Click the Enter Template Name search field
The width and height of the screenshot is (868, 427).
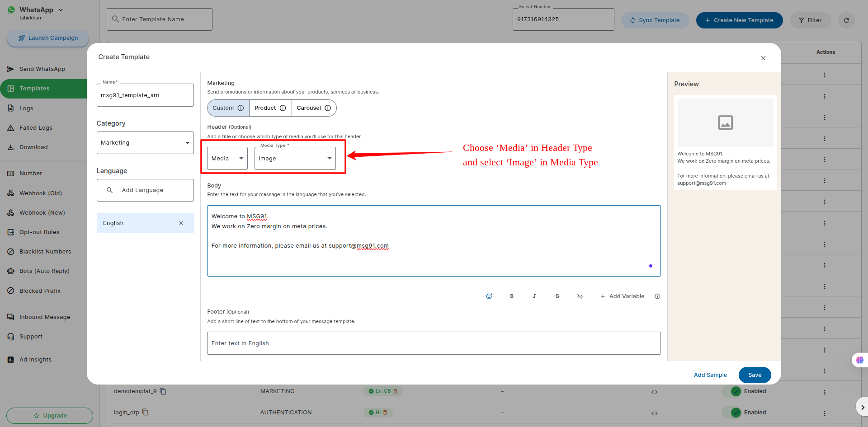coord(160,19)
